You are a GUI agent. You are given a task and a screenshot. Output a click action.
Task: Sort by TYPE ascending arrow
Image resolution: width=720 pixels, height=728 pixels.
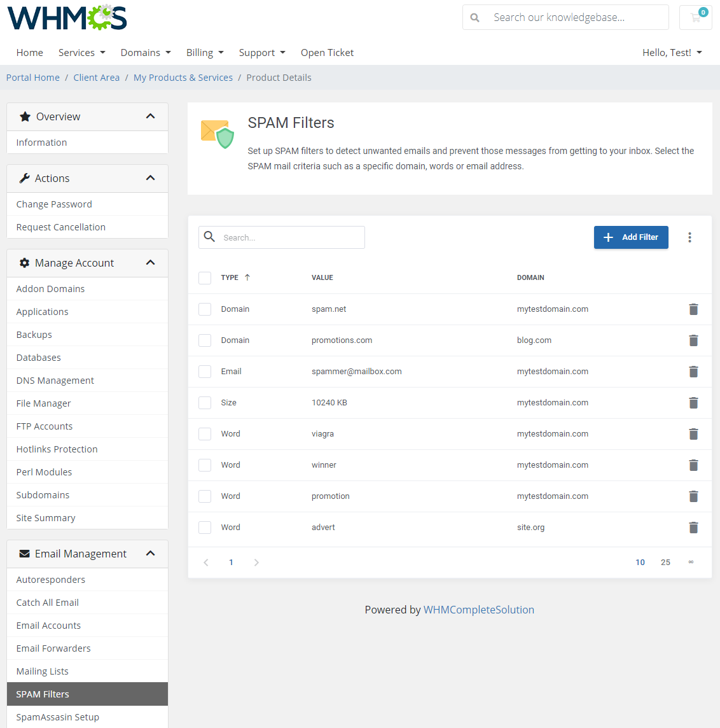[x=247, y=277]
